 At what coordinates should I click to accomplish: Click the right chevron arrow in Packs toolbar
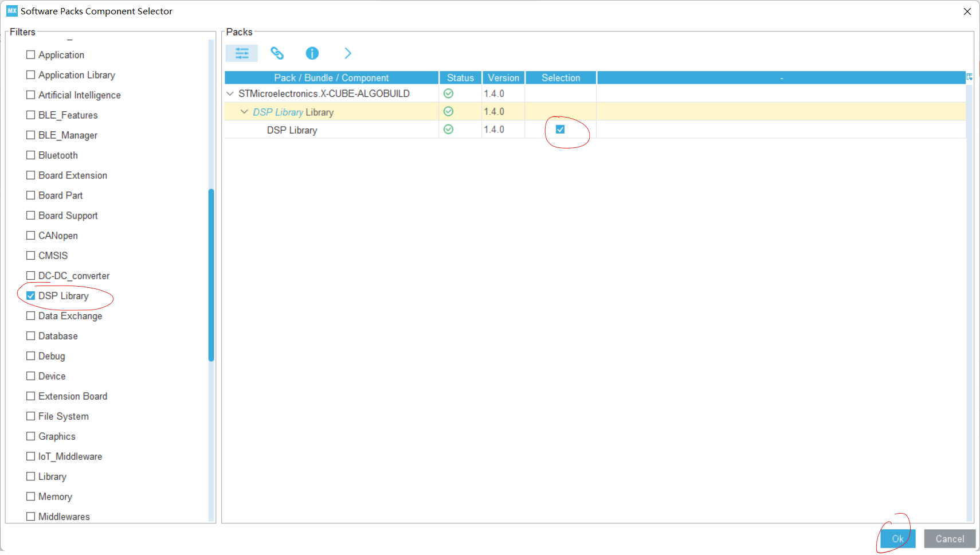pyautogui.click(x=347, y=53)
